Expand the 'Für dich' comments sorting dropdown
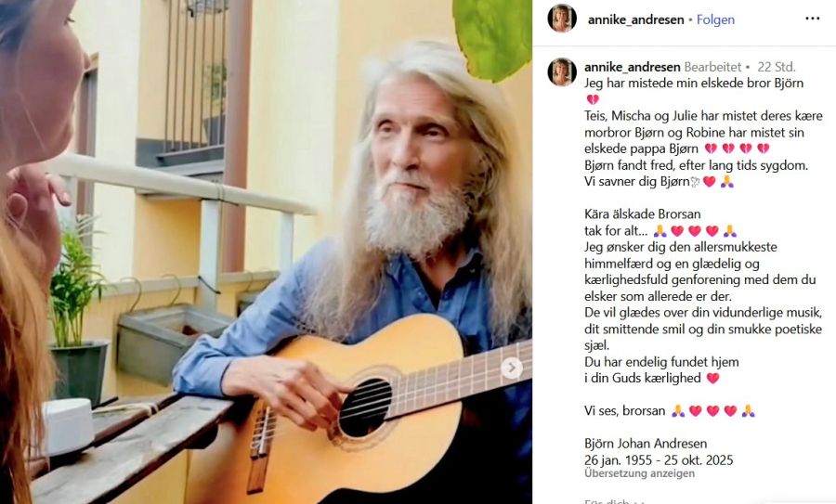This screenshot has width=836, height=504. pyautogui.click(x=614, y=501)
